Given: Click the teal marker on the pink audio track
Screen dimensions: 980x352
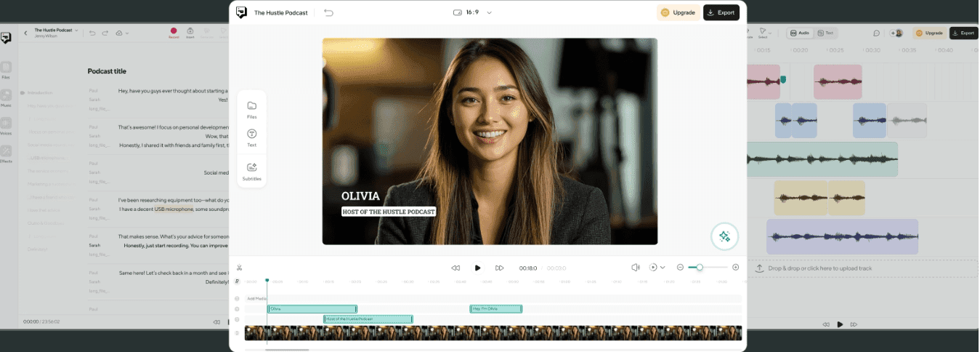Looking at the screenshot, I should tap(783, 79).
